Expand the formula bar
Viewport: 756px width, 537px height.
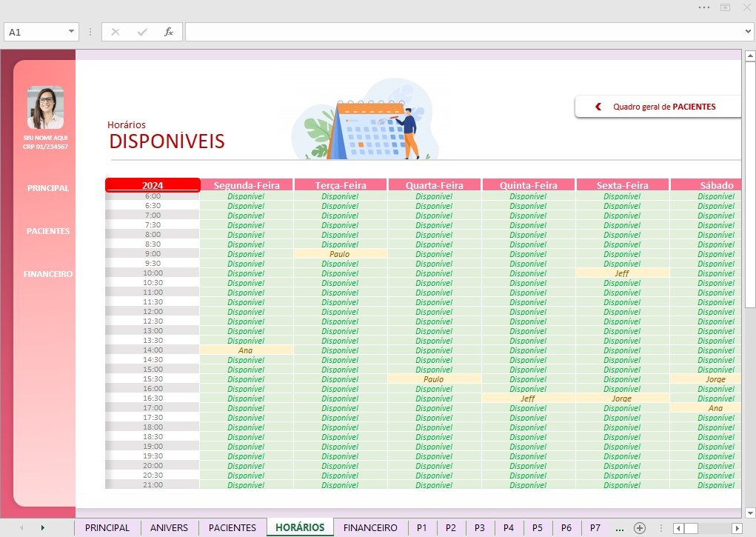[x=748, y=31]
